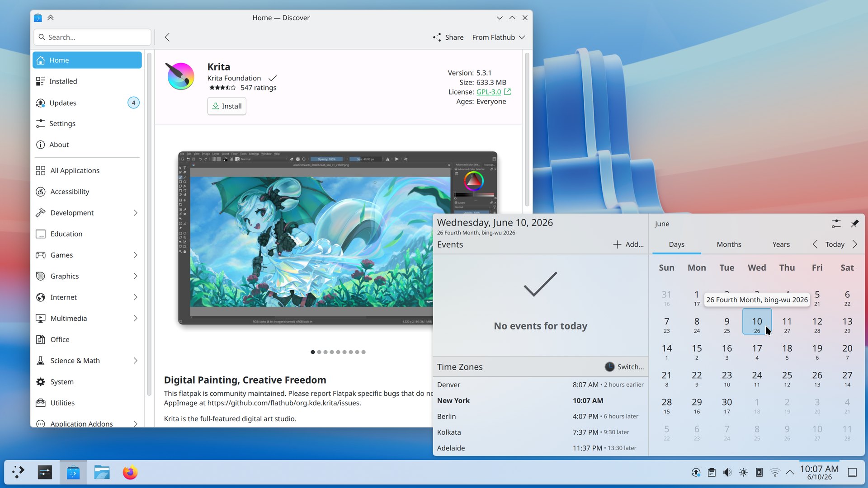Click the Share button in Discover
The height and width of the screenshot is (488, 868).
[448, 37]
